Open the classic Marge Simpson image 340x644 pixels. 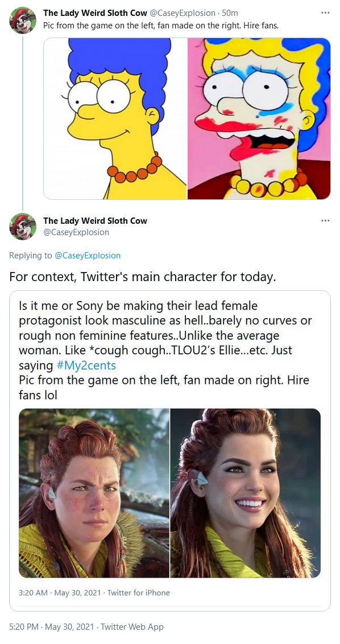pyautogui.click(x=115, y=119)
